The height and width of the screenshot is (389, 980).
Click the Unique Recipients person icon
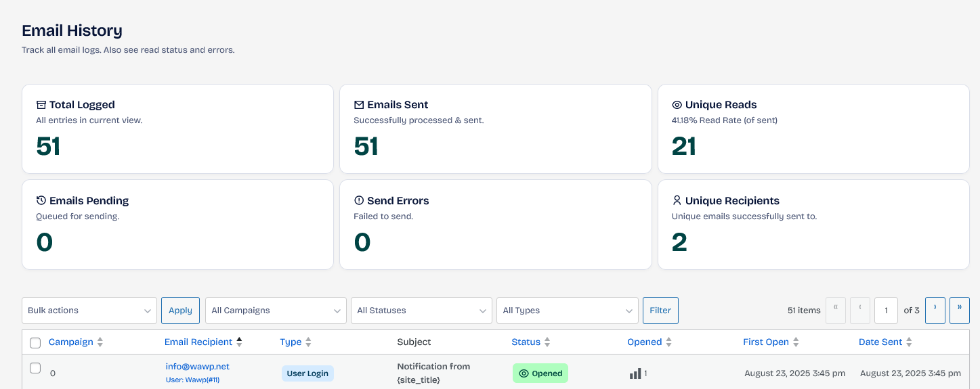(677, 201)
